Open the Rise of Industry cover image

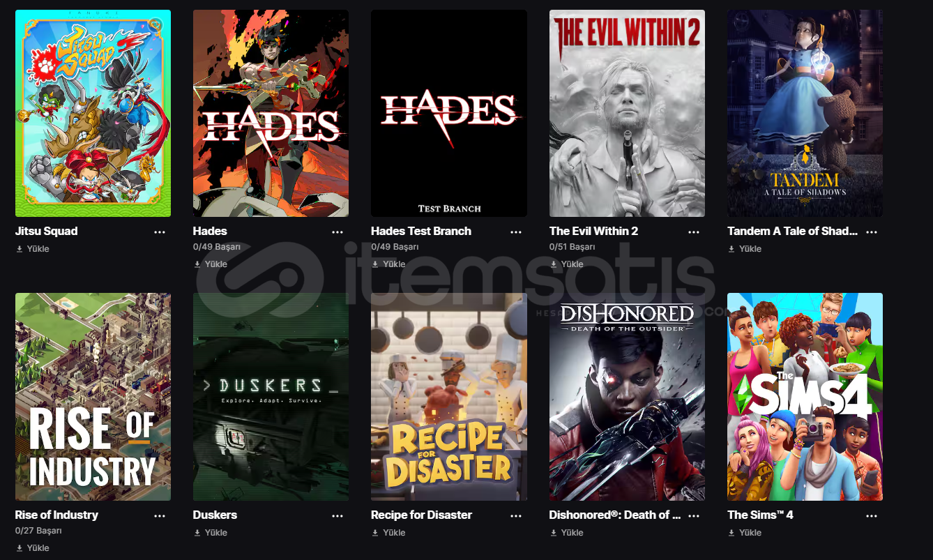(x=93, y=397)
